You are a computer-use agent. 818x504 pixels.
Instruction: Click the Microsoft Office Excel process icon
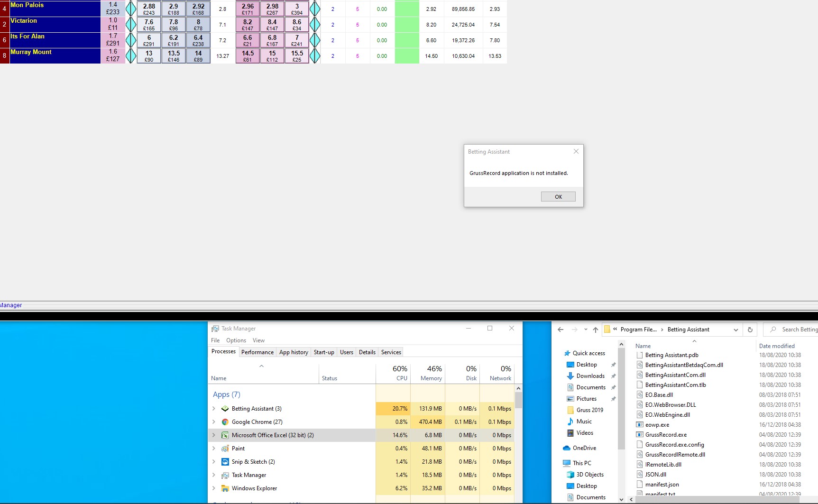[x=225, y=435]
